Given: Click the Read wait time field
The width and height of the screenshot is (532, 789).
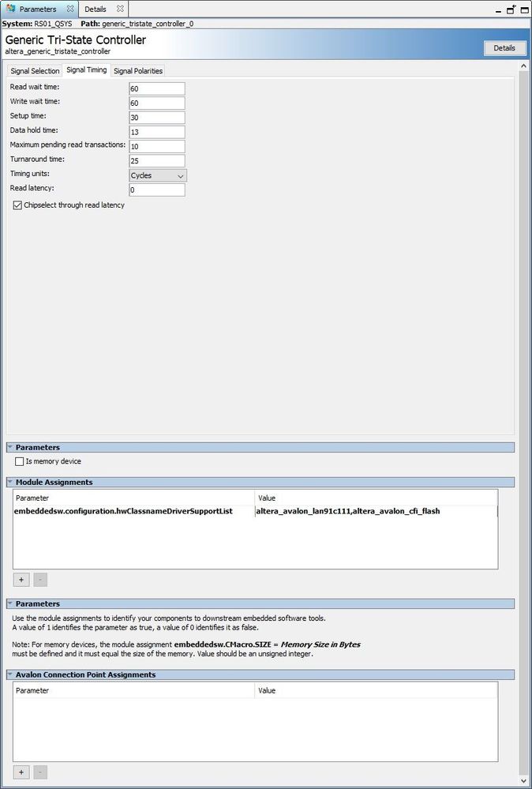Looking at the screenshot, I should (157, 88).
